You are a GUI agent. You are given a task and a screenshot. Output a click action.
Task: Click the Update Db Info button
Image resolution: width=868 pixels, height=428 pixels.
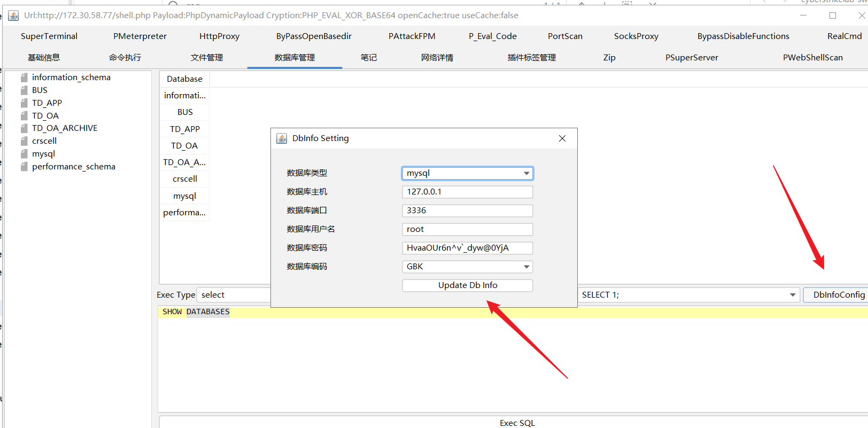pos(468,285)
